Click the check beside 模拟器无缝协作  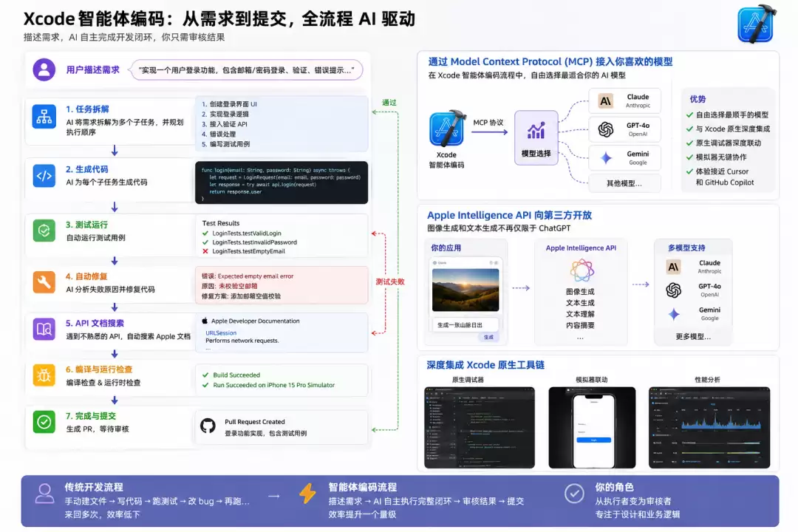(689, 157)
